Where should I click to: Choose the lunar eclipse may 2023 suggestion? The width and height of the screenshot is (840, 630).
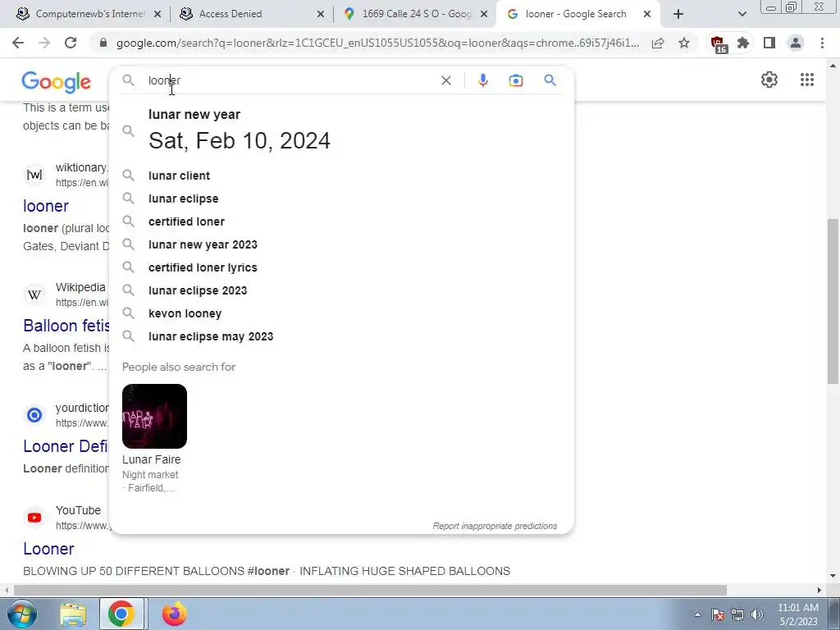point(341,336)
